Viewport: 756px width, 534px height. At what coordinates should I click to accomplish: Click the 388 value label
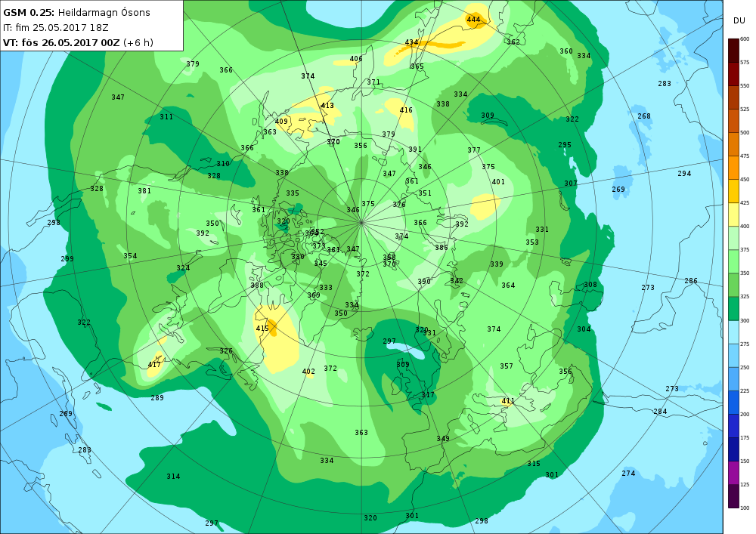tap(258, 286)
